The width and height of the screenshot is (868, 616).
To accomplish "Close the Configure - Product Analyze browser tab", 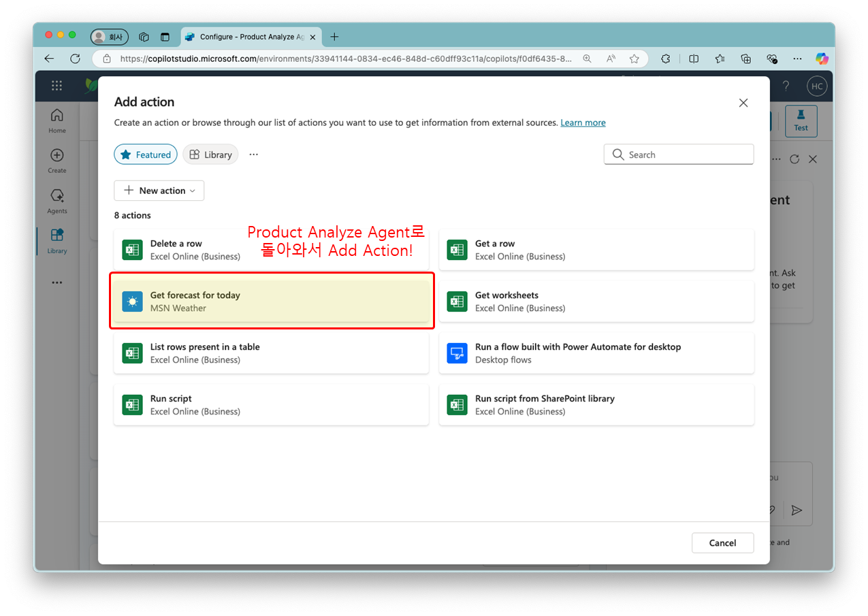I will [x=312, y=37].
